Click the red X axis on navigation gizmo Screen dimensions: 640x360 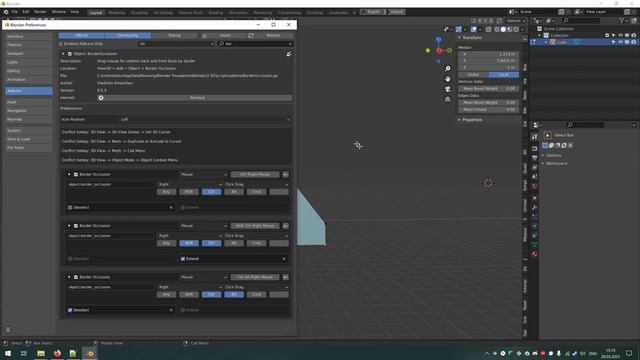(439, 51)
